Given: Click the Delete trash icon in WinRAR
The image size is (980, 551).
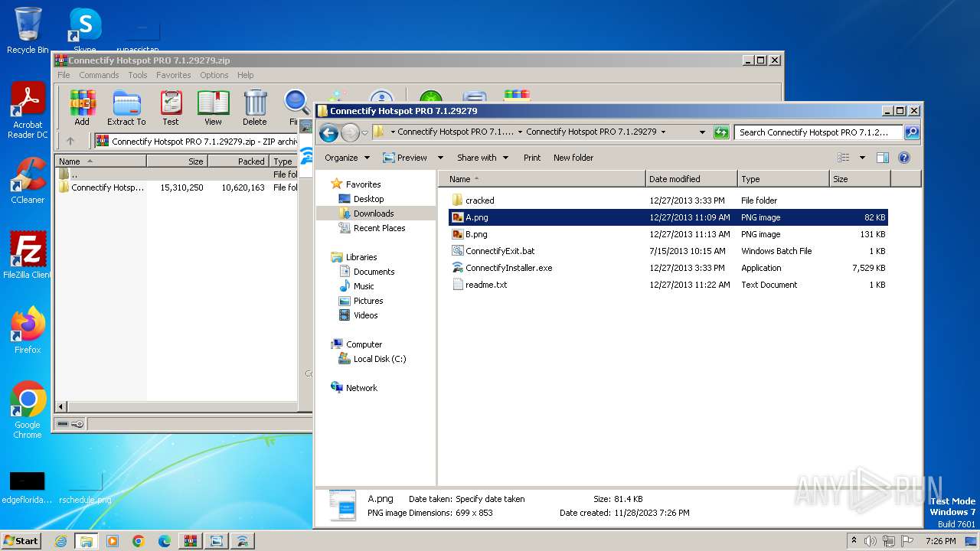Looking at the screenshot, I should (255, 108).
